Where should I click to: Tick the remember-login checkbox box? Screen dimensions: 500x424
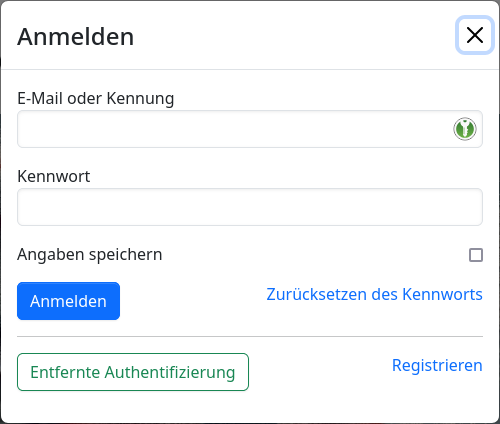[476, 255]
